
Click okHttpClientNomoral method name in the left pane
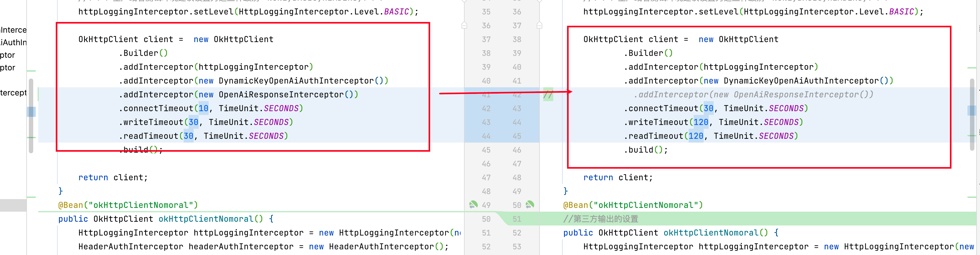tap(206, 219)
